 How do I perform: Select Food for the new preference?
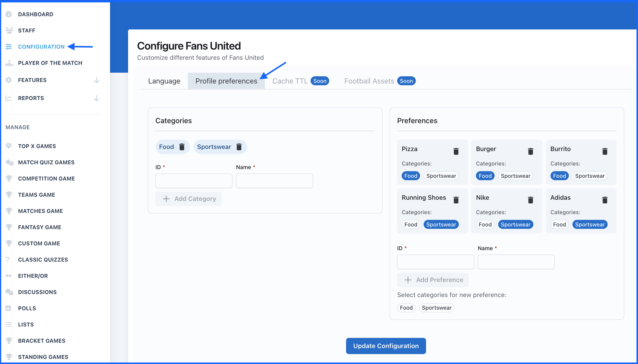coord(406,308)
